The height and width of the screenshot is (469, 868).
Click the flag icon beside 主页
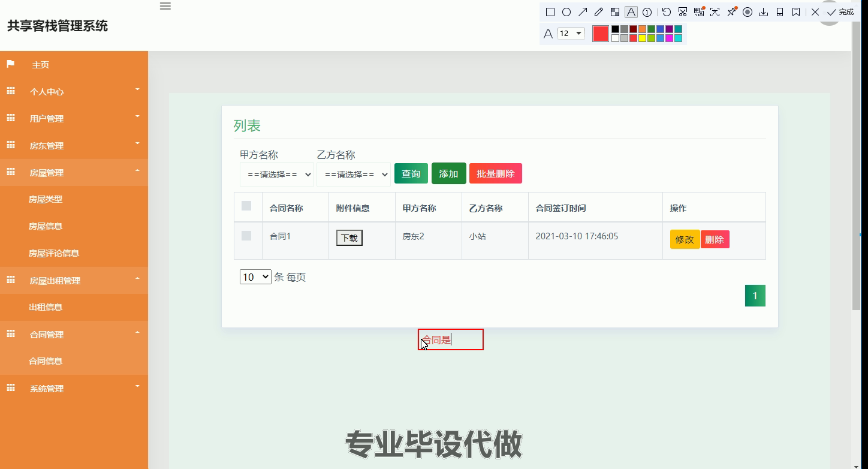pyautogui.click(x=10, y=64)
